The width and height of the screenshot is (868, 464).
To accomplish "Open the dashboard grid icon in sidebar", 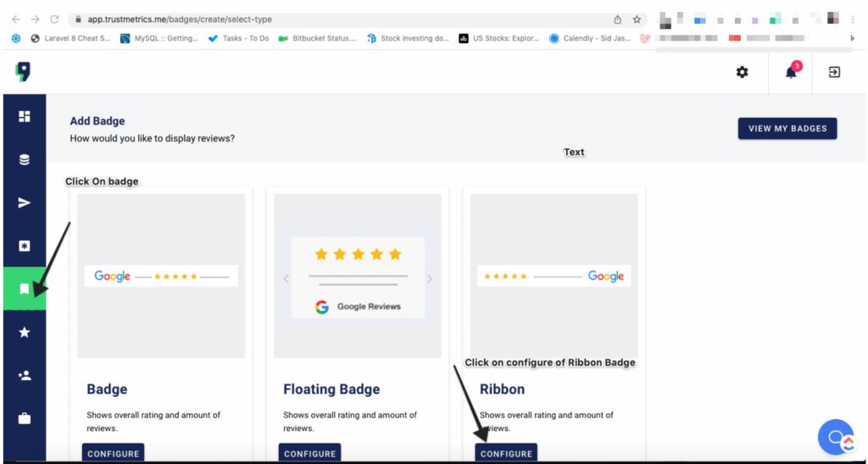I will pos(25,116).
